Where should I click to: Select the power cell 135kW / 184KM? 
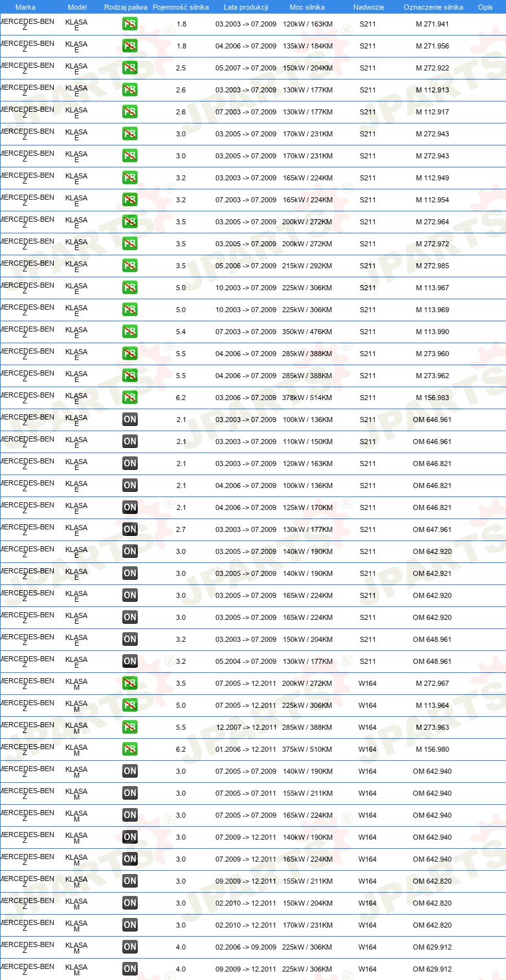[307, 46]
